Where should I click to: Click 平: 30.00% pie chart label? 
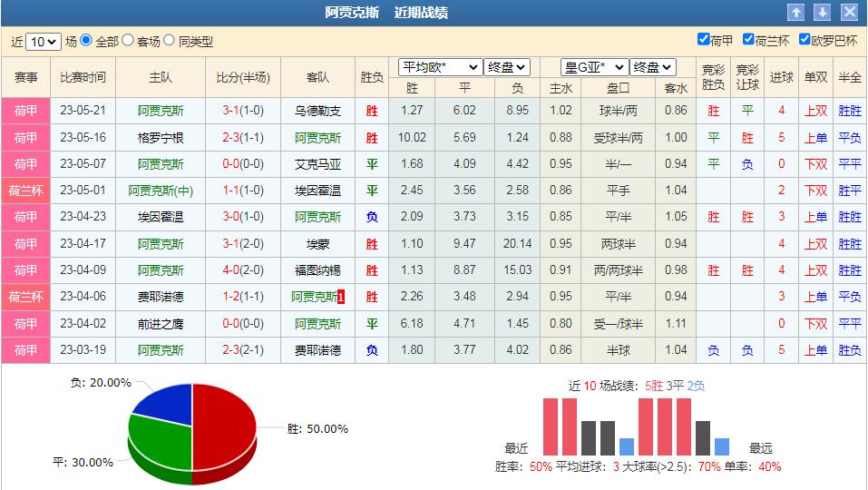83,462
